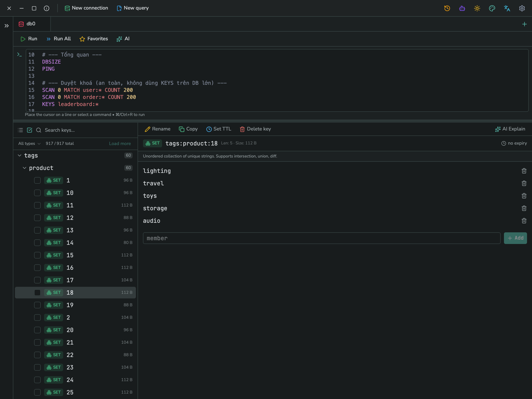
Task: Toggle multi-select checkmark icon near search
Action: click(x=30, y=130)
